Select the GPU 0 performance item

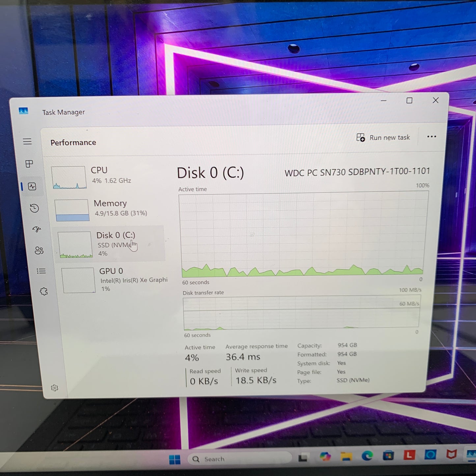[114, 280]
